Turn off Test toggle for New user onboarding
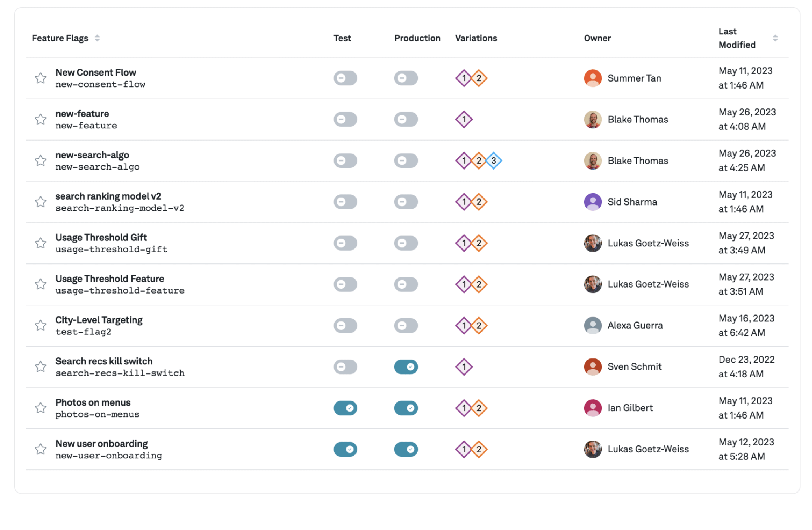812x530 pixels. (x=345, y=449)
